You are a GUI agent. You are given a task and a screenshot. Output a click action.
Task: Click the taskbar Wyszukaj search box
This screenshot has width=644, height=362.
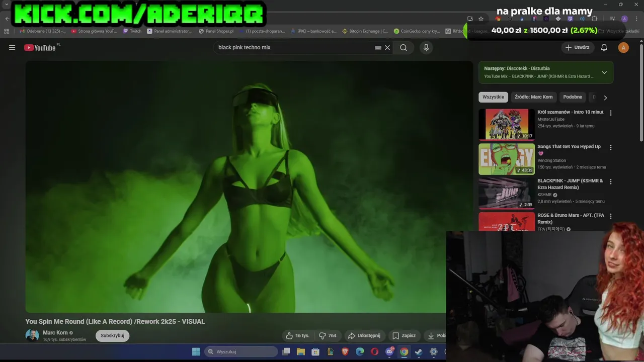(x=242, y=352)
